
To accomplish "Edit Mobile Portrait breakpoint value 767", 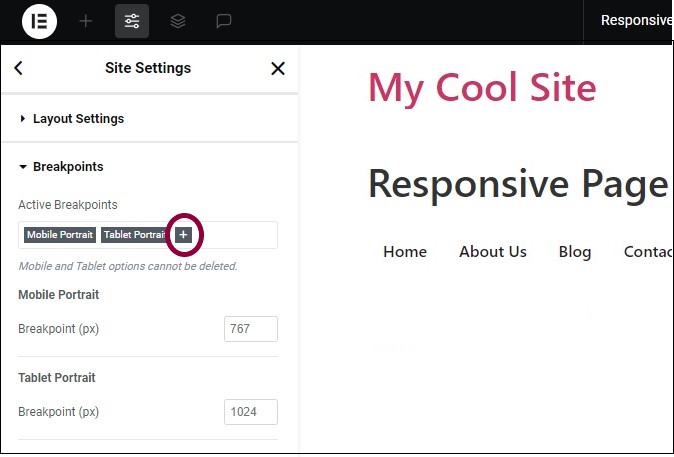I will coord(251,329).
